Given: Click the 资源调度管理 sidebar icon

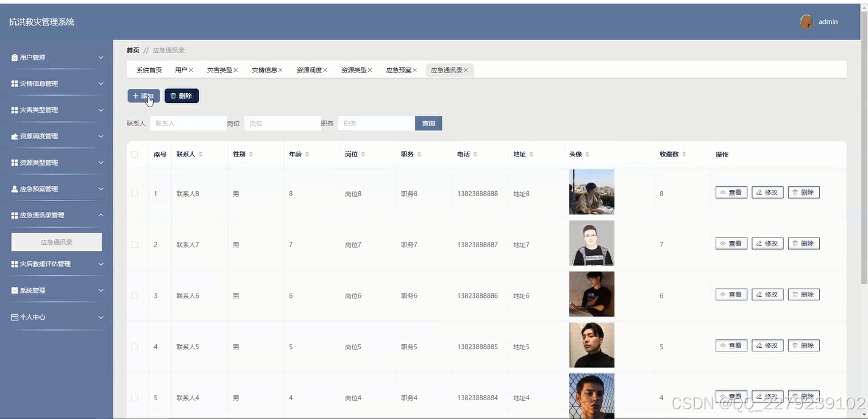Looking at the screenshot, I should pos(14,136).
